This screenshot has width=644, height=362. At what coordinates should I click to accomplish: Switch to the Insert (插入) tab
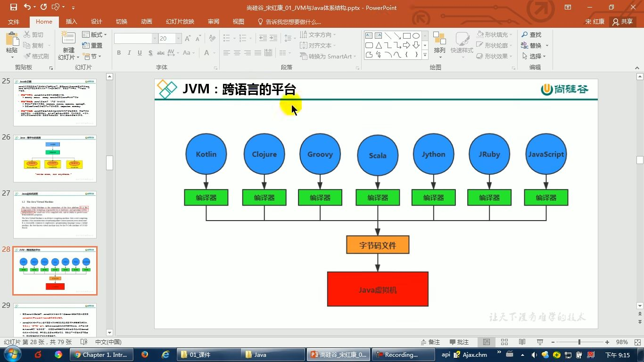click(x=71, y=22)
